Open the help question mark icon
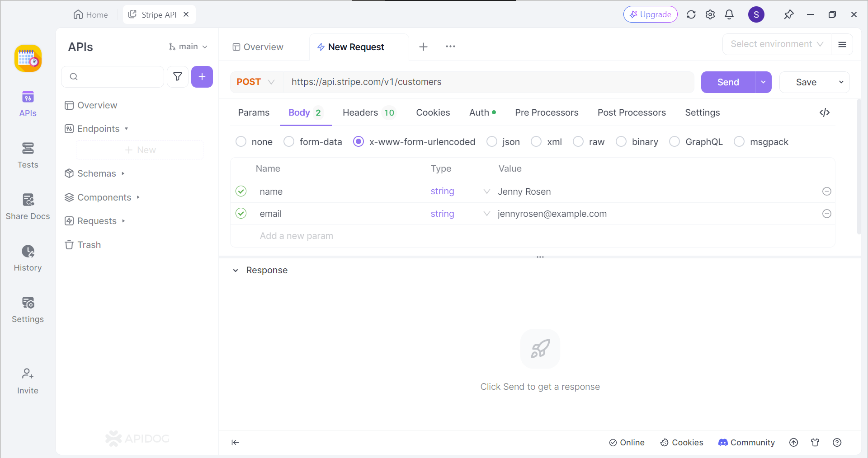Image resolution: width=868 pixels, height=458 pixels. pyautogui.click(x=837, y=443)
